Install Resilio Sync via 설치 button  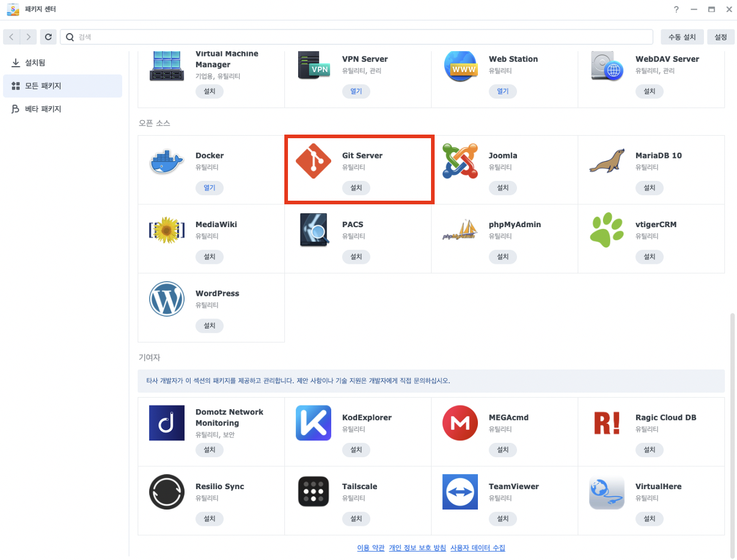click(x=209, y=519)
